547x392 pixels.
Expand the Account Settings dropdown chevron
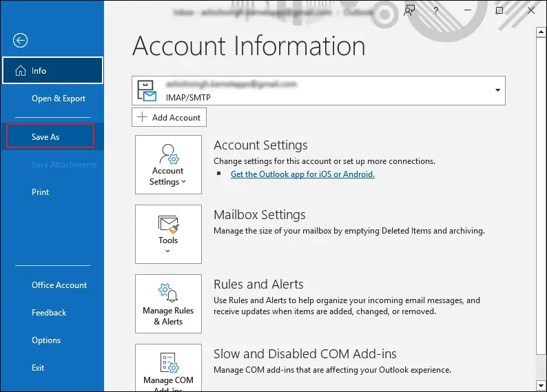click(x=184, y=182)
